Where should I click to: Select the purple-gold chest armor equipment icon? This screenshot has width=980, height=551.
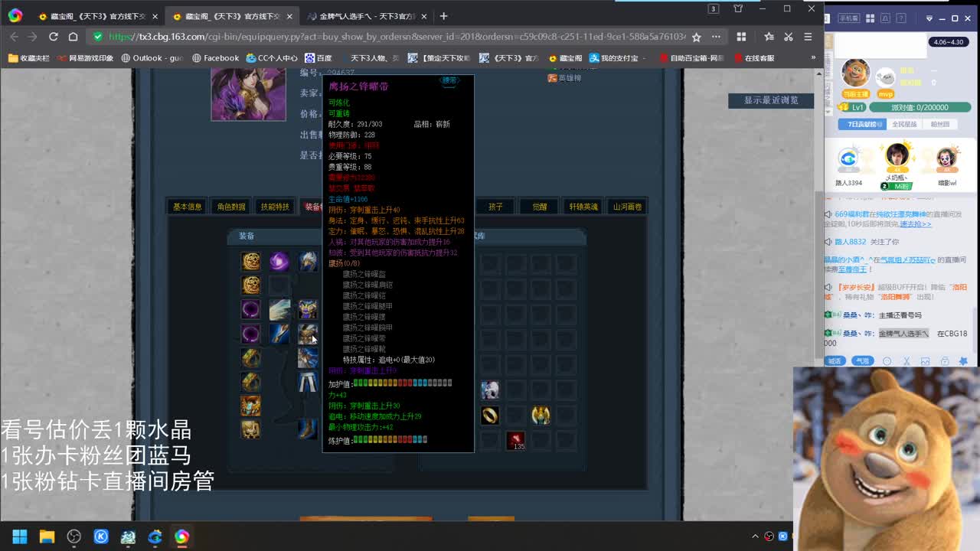pos(308,310)
